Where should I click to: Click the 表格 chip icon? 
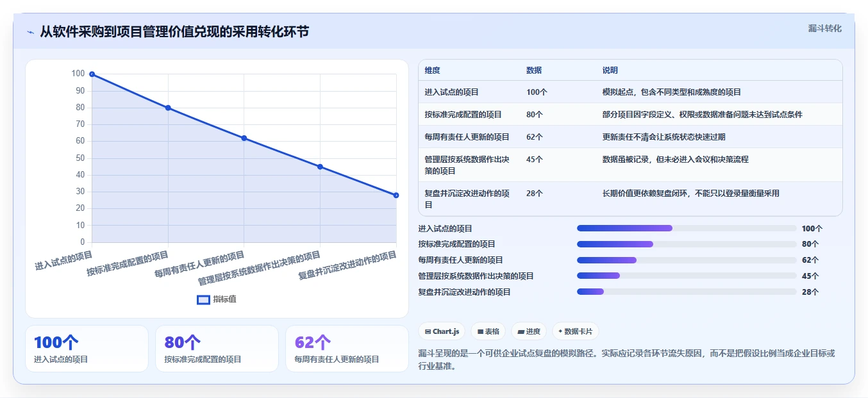coord(480,331)
